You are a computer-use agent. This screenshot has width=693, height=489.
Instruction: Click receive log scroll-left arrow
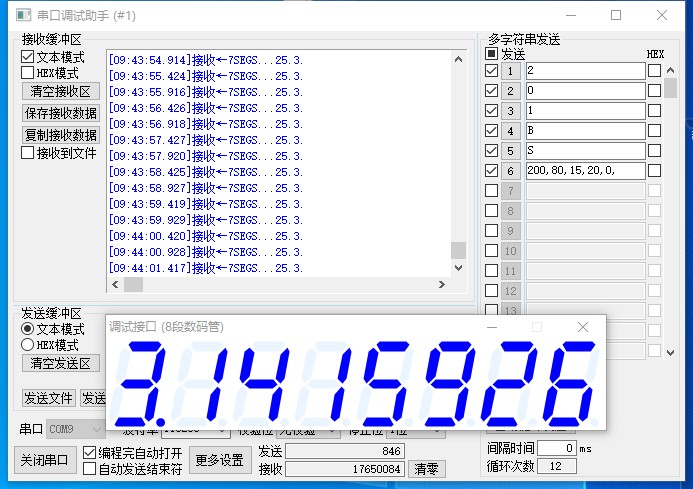pyautogui.click(x=115, y=284)
